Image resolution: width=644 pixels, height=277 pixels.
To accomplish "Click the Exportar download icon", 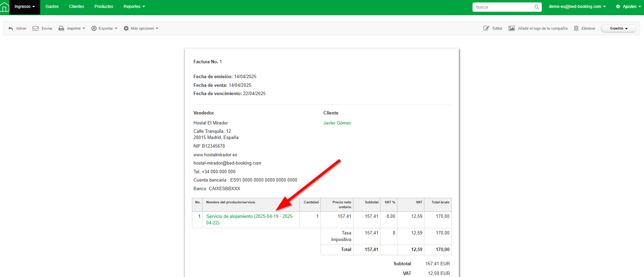I will pos(94,29).
